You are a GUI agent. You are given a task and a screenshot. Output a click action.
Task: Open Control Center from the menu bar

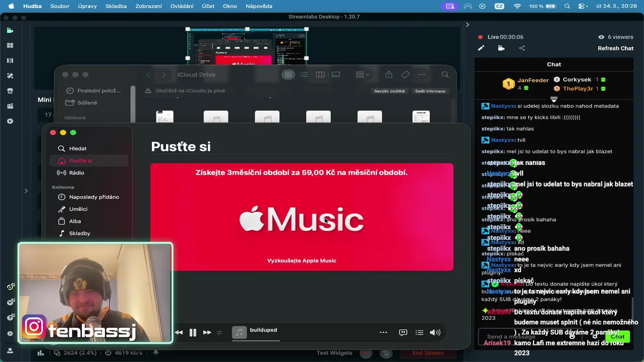pos(583,6)
